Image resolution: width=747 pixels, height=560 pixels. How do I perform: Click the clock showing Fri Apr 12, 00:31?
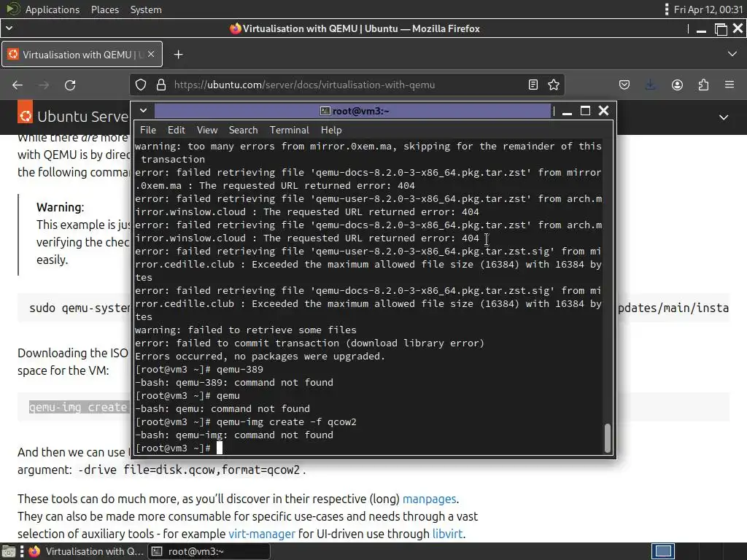708,9
